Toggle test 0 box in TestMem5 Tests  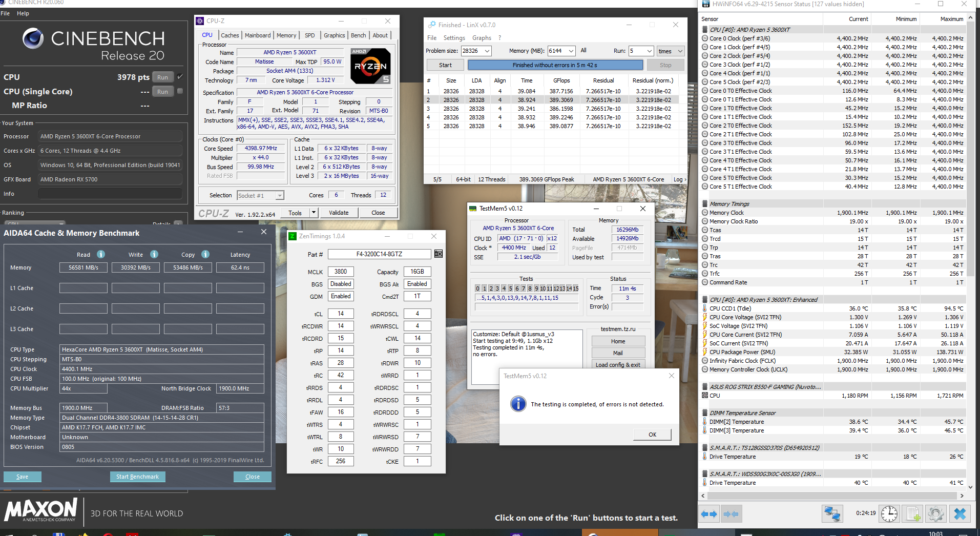477,288
